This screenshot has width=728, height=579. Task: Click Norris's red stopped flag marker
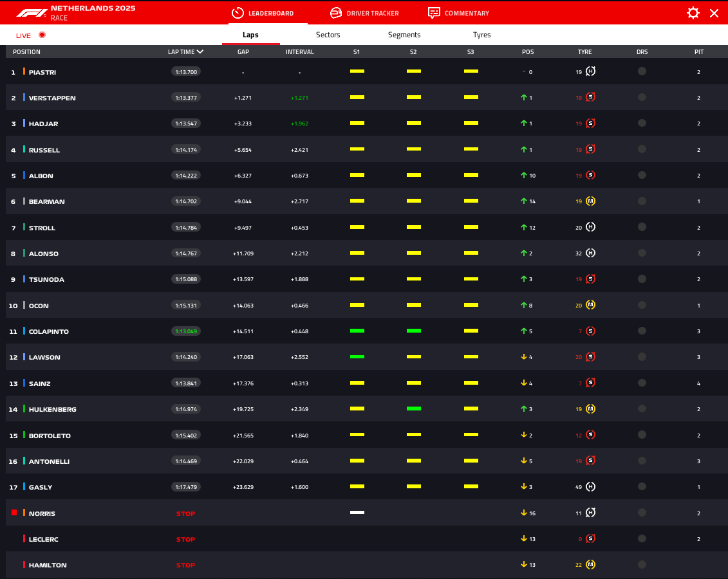[x=14, y=513]
